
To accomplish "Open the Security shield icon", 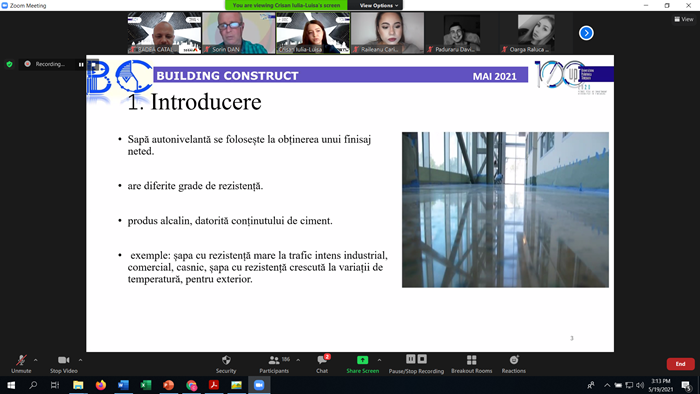I will point(226,360).
